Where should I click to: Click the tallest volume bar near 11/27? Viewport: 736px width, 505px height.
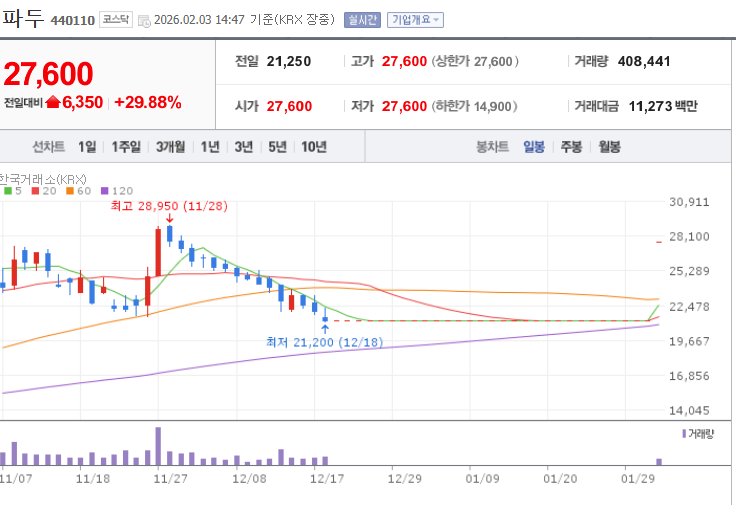[x=158, y=446]
